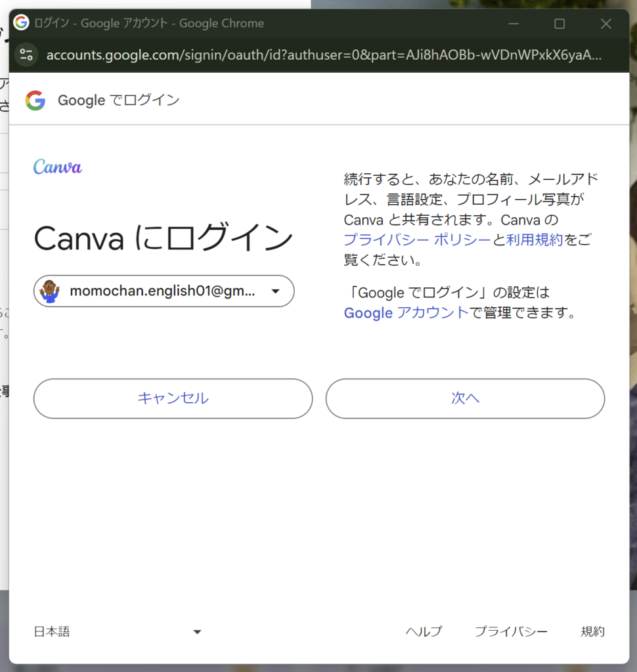
Task: Click the Canva logo
Action: (58, 167)
